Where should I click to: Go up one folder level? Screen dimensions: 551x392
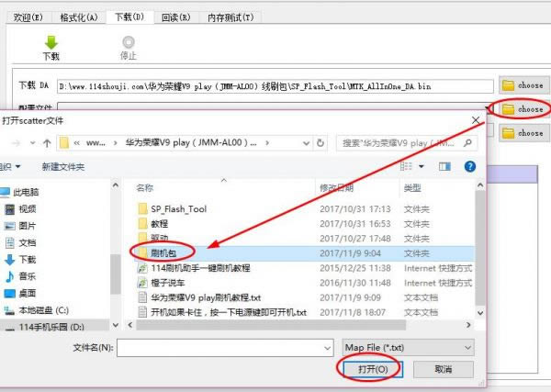tap(47, 143)
